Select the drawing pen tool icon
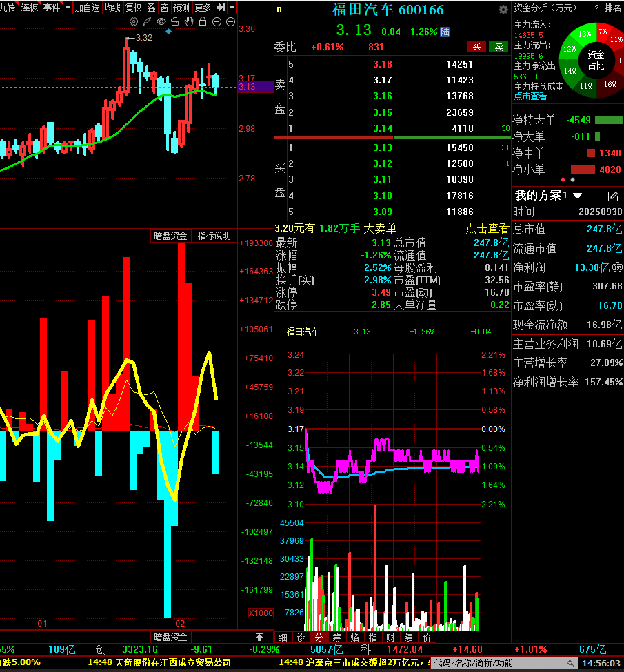The height and width of the screenshot is (672, 624). (x=147, y=21)
